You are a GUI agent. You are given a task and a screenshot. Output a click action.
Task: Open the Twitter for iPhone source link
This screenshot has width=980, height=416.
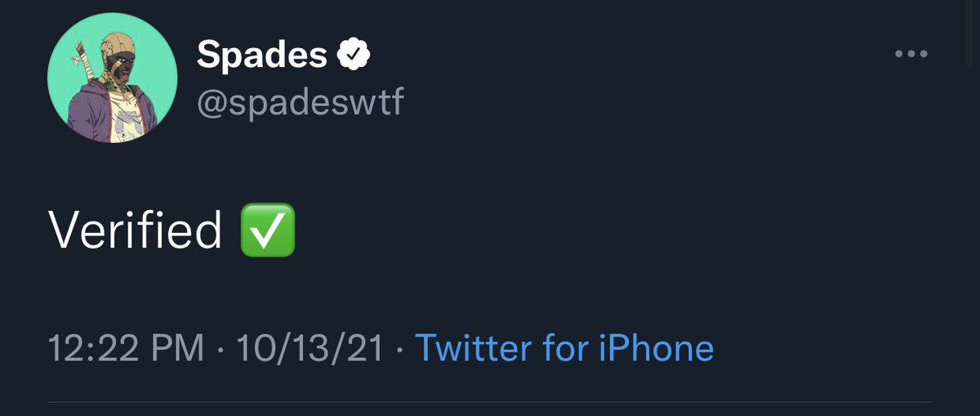pos(564,348)
